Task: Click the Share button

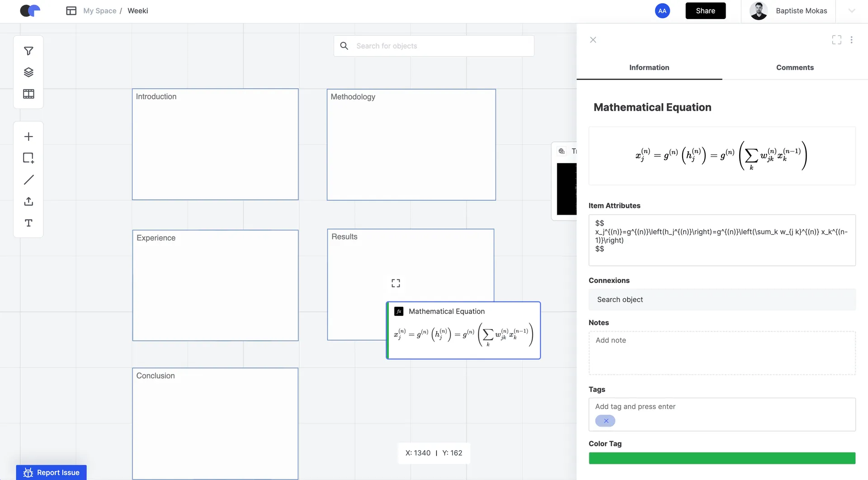Action: pos(705,11)
